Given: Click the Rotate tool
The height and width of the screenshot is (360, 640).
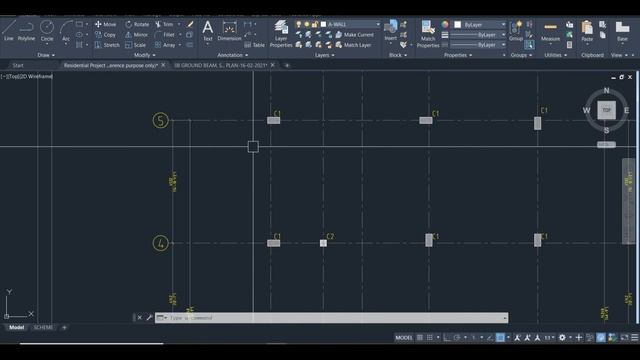Looking at the screenshot, I should click(137, 24).
